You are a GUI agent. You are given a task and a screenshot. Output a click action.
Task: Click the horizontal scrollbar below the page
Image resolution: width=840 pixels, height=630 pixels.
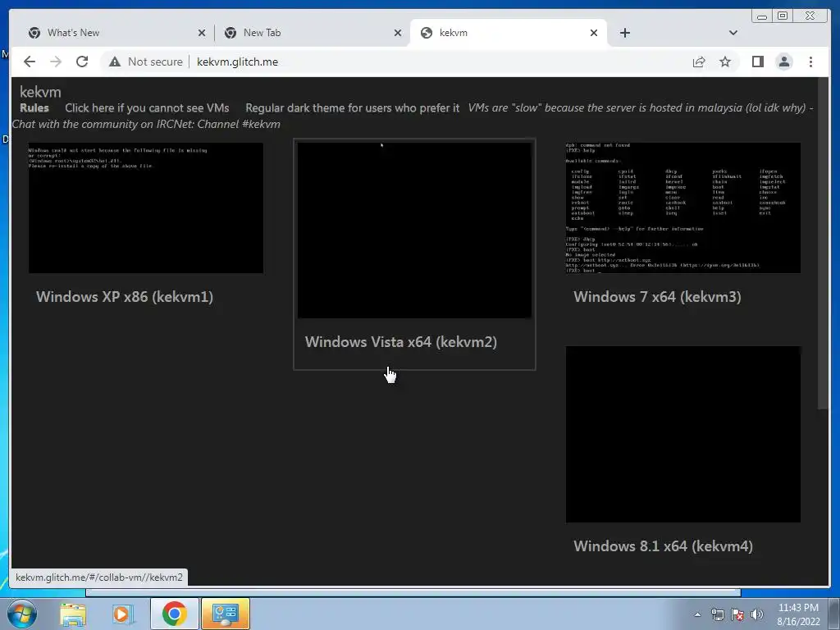[413, 592]
